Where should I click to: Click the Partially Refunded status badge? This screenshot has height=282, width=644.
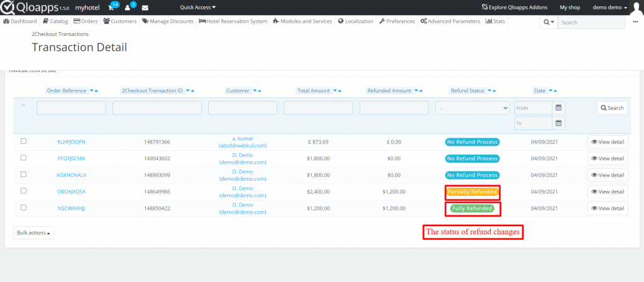pos(472,192)
